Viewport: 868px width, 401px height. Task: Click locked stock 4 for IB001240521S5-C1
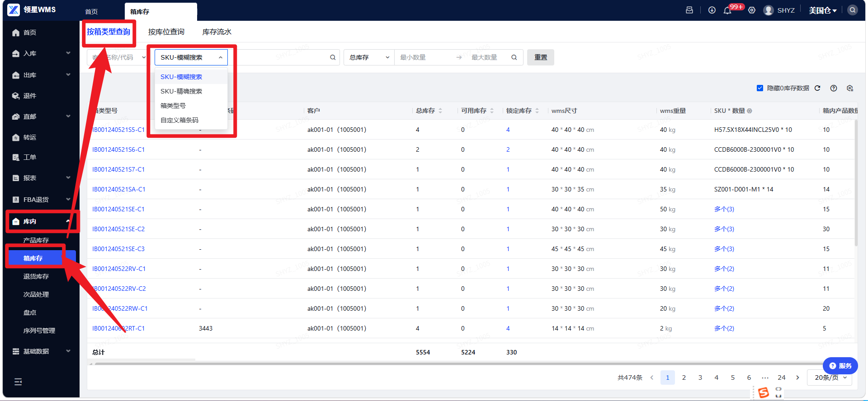508,130
